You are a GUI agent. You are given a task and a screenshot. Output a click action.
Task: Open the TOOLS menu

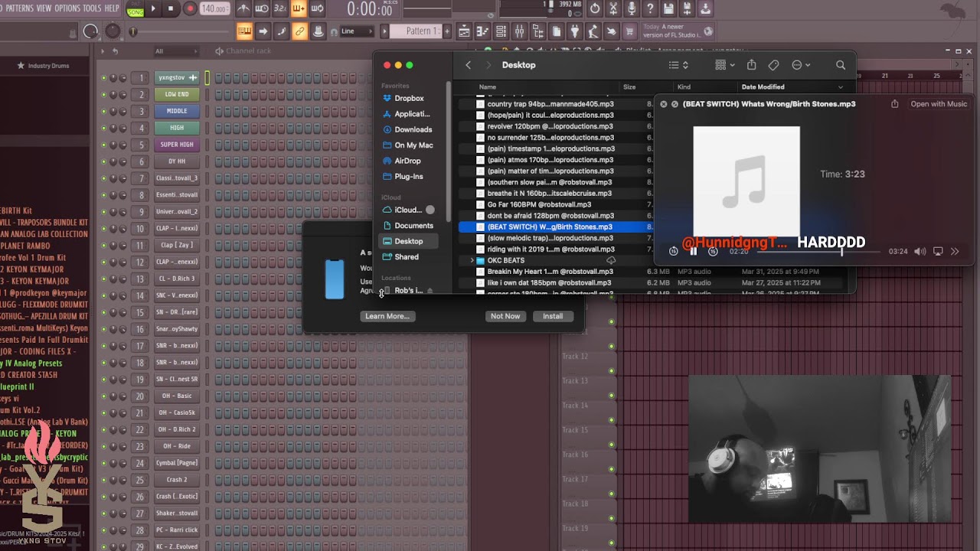(x=92, y=8)
